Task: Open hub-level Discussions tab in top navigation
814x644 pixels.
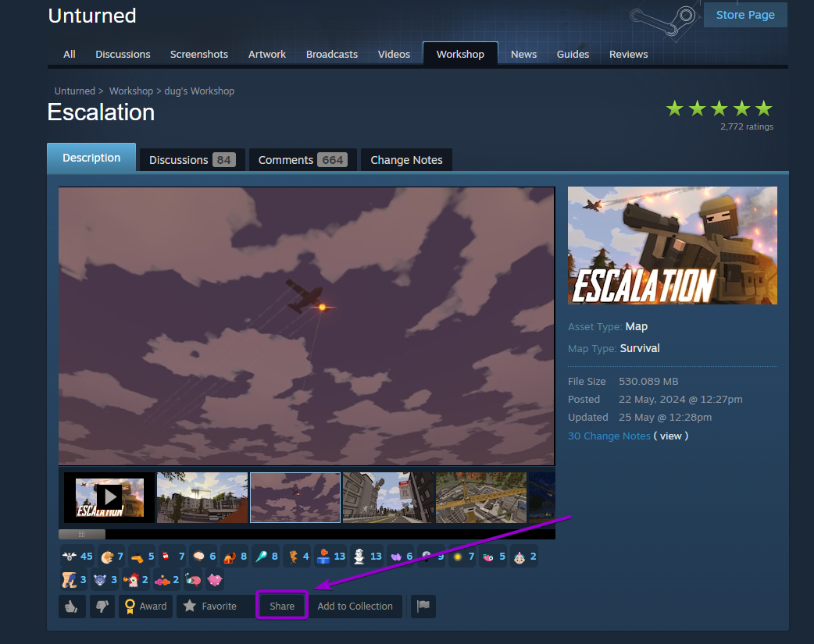Action: click(x=123, y=54)
